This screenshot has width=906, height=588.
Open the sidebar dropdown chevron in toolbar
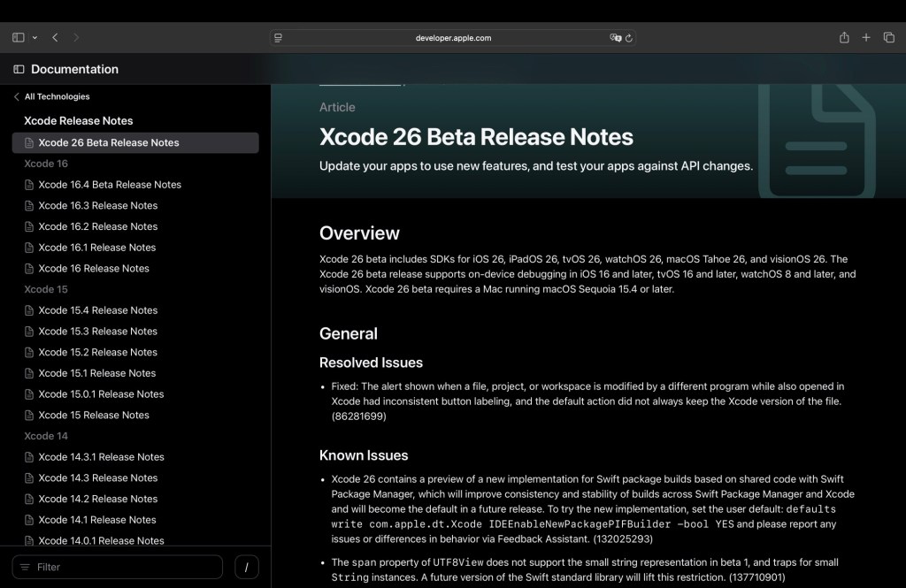coord(35,38)
